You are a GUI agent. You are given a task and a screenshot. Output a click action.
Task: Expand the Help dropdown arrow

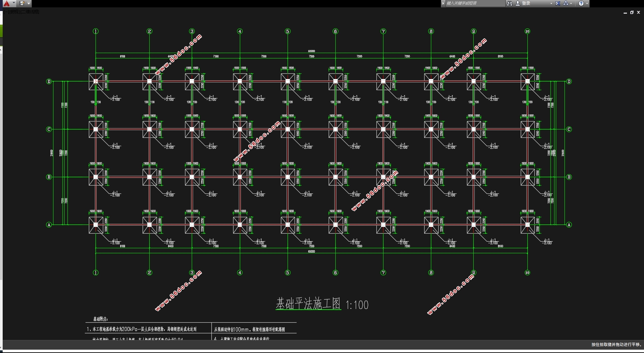[x=587, y=3]
